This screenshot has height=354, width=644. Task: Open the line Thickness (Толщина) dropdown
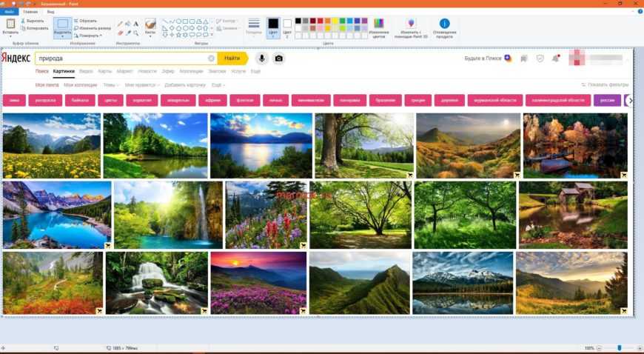point(254,27)
